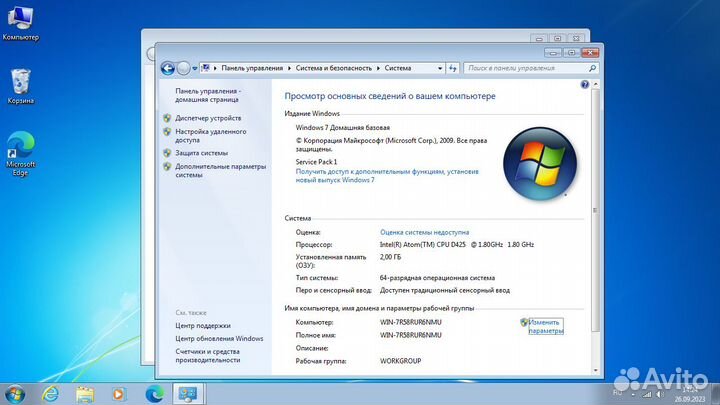Click the scrollbar up arrow
Viewport: 720px width, 405px height.
point(596,84)
